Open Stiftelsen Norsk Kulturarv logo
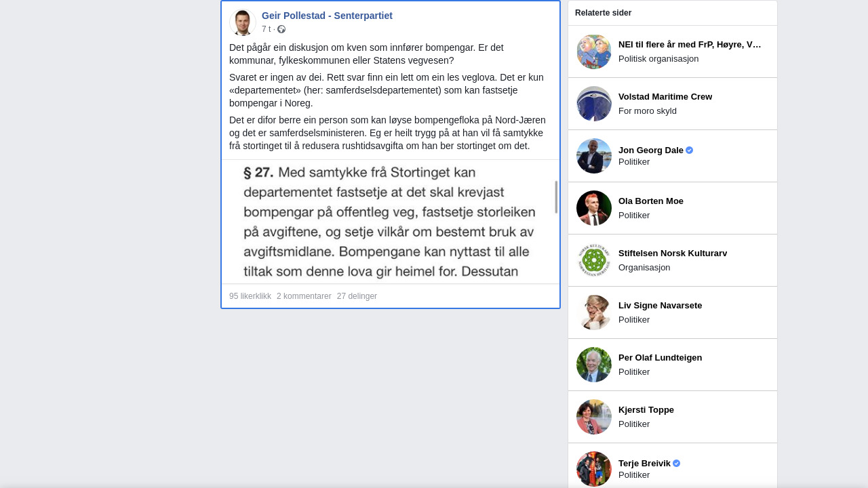The image size is (868, 488). pos(594,260)
